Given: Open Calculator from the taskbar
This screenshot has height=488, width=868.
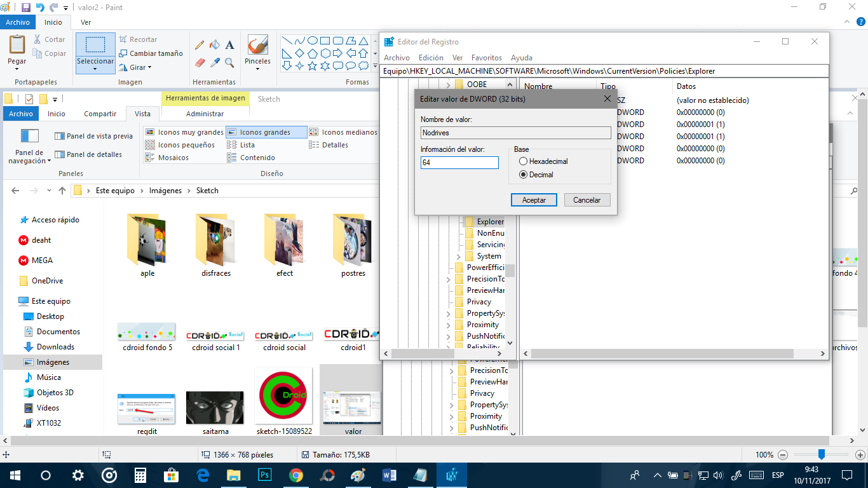Looking at the screenshot, I should (x=140, y=475).
